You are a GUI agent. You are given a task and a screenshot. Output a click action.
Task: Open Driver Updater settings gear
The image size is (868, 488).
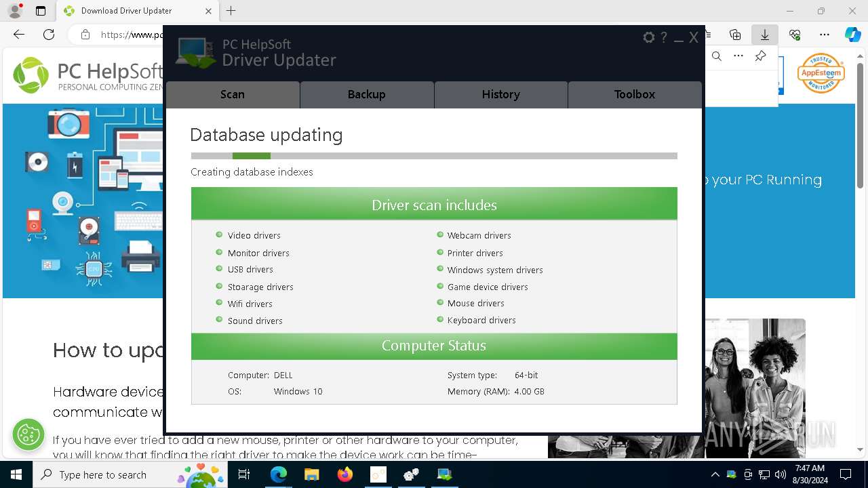point(649,38)
